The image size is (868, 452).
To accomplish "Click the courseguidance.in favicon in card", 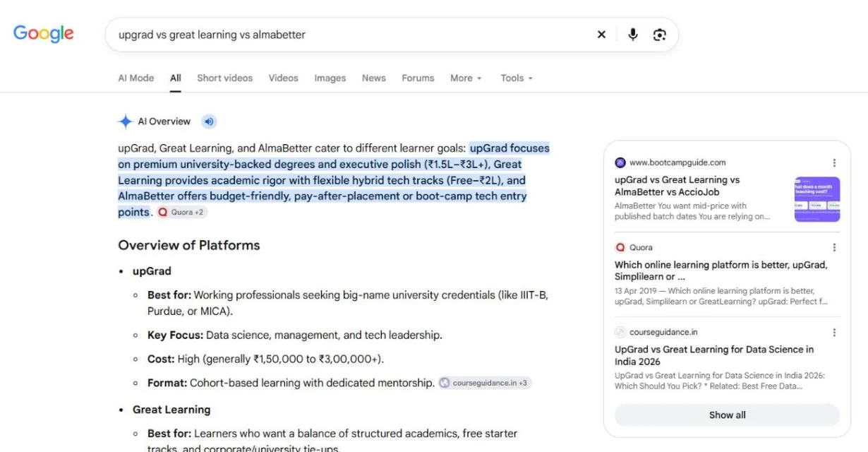I will [x=620, y=332].
